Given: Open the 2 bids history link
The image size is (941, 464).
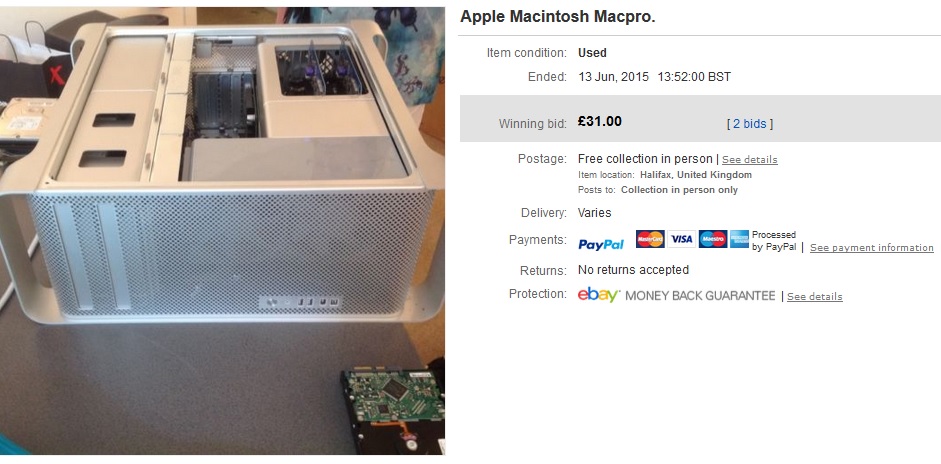Looking at the screenshot, I should pyautogui.click(x=750, y=124).
